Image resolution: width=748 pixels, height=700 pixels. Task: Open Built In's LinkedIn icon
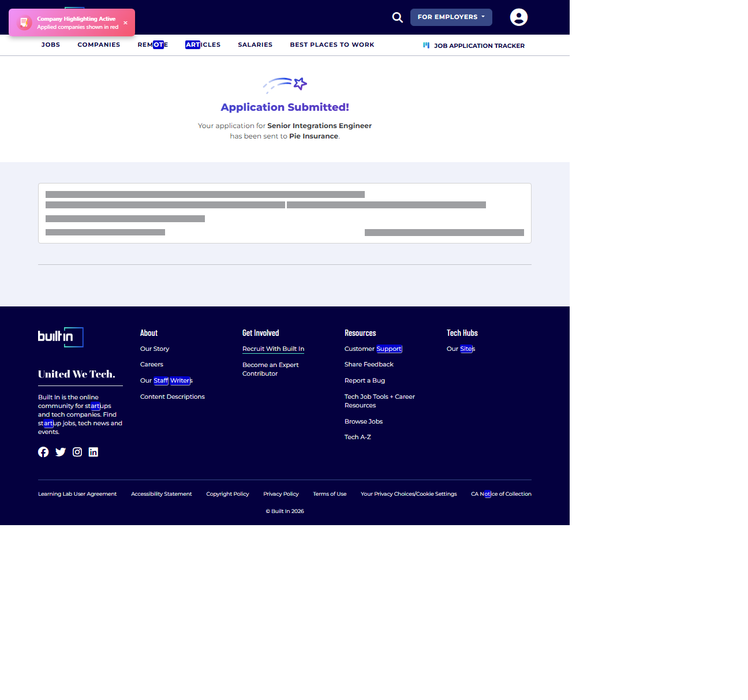click(93, 452)
